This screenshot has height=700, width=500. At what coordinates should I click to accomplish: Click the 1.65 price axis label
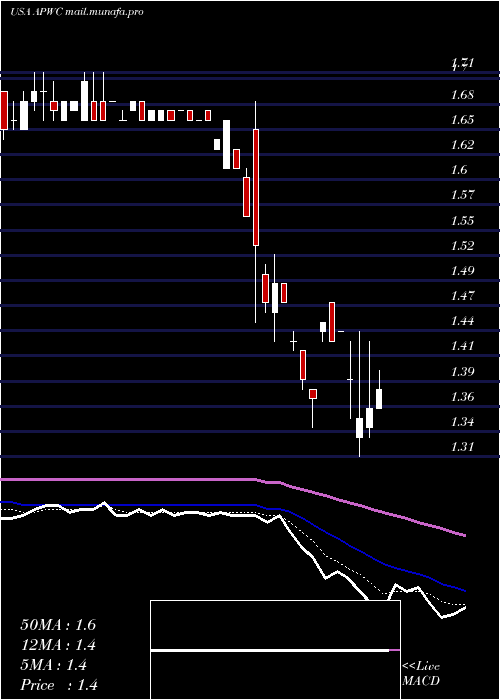tap(462, 120)
